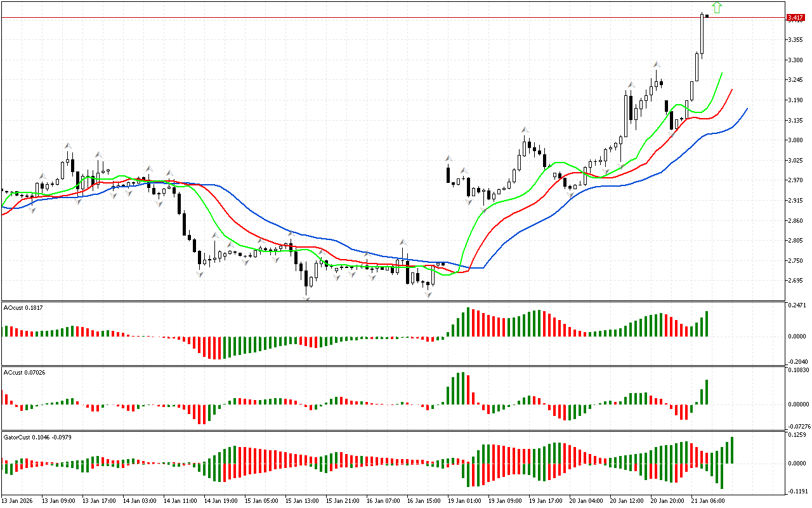Click the 19 Jan 01:00 time label
This screenshot has width=812, height=508.
465,500
